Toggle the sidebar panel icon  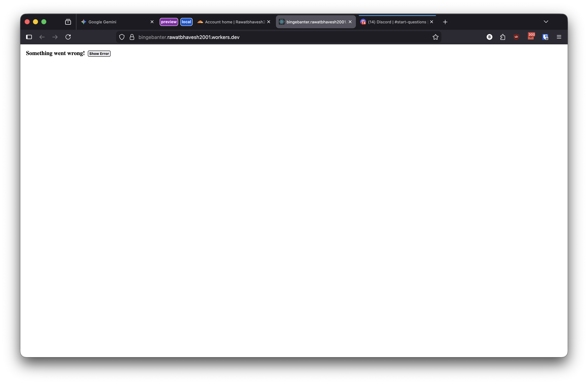(x=29, y=37)
